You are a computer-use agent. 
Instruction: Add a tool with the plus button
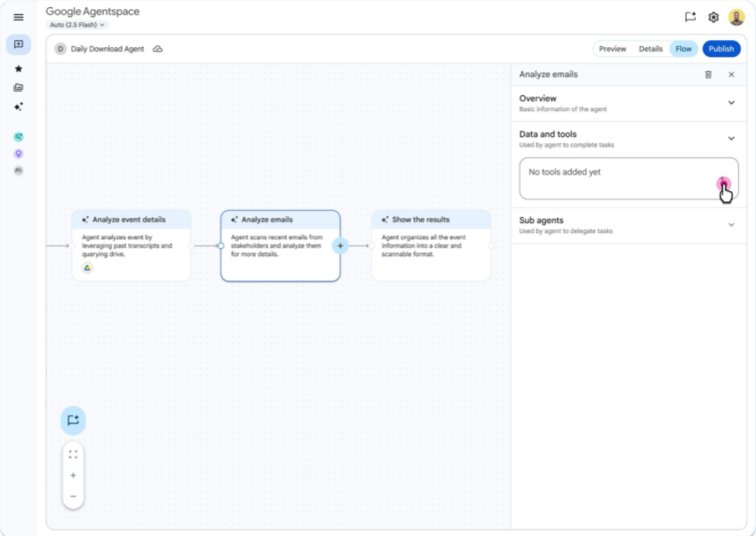(723, 184)
